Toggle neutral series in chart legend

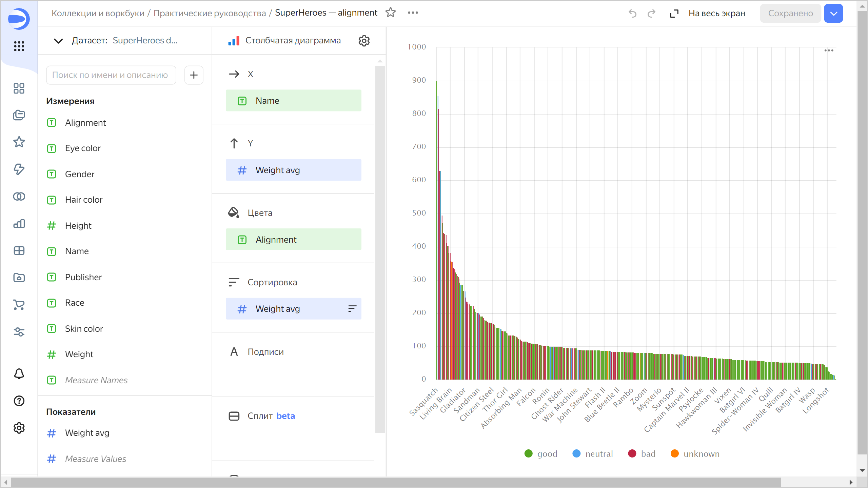[x=593, y=454]
